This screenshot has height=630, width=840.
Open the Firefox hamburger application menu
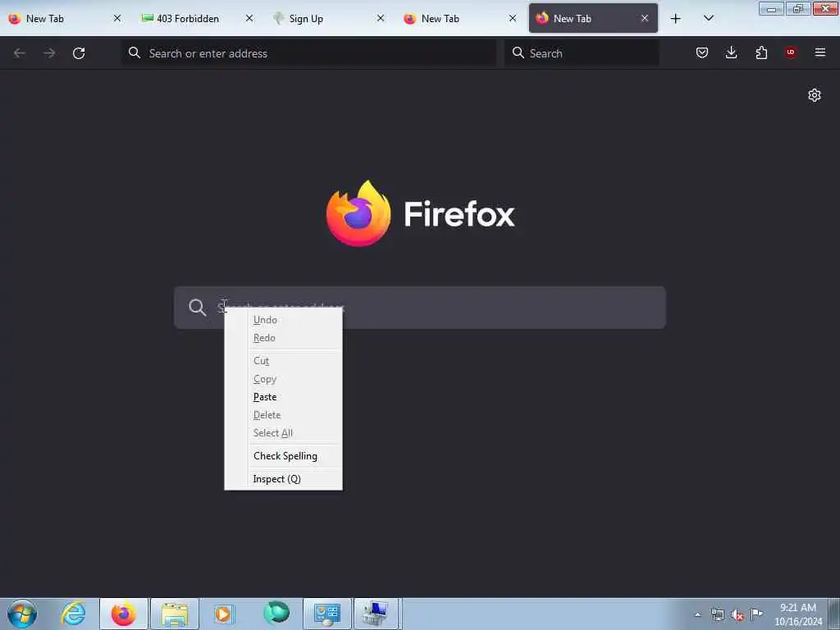click(x=819, y=52)
